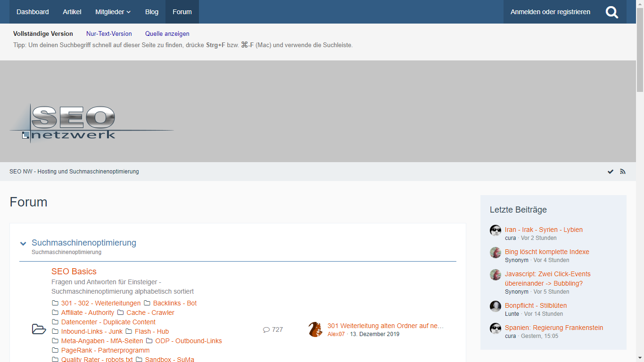Viewport: 644px width, 362px height.
Task: Click Quelle anzeigen link
Action: coord(167,34)
